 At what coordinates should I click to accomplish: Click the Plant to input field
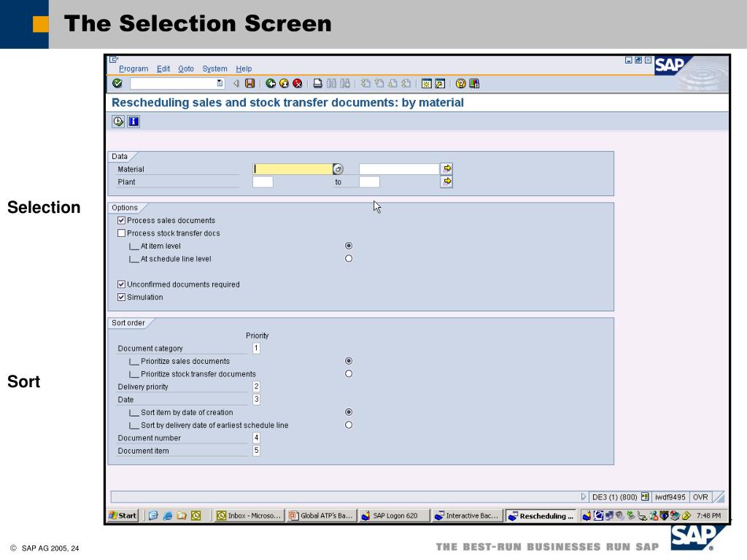(369, 182)
